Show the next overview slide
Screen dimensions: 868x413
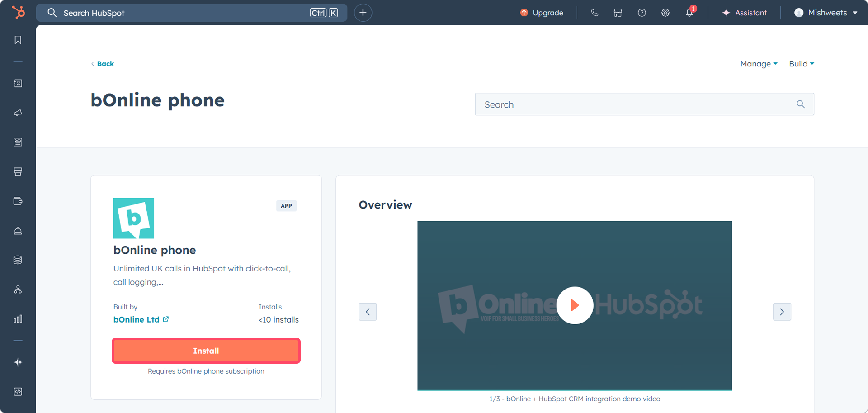pos(782,312)
